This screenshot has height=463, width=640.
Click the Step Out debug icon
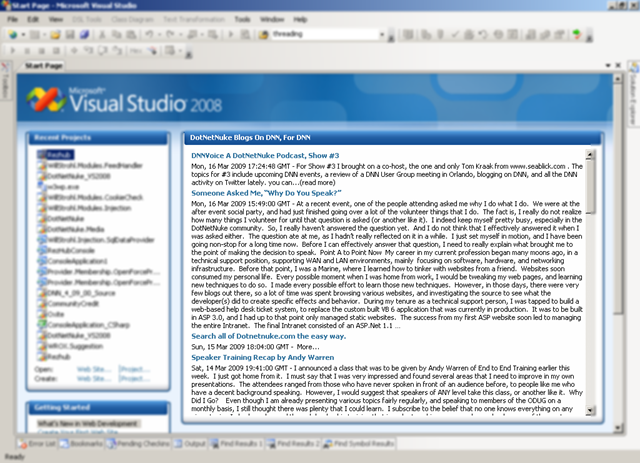(x=117, y=51)
